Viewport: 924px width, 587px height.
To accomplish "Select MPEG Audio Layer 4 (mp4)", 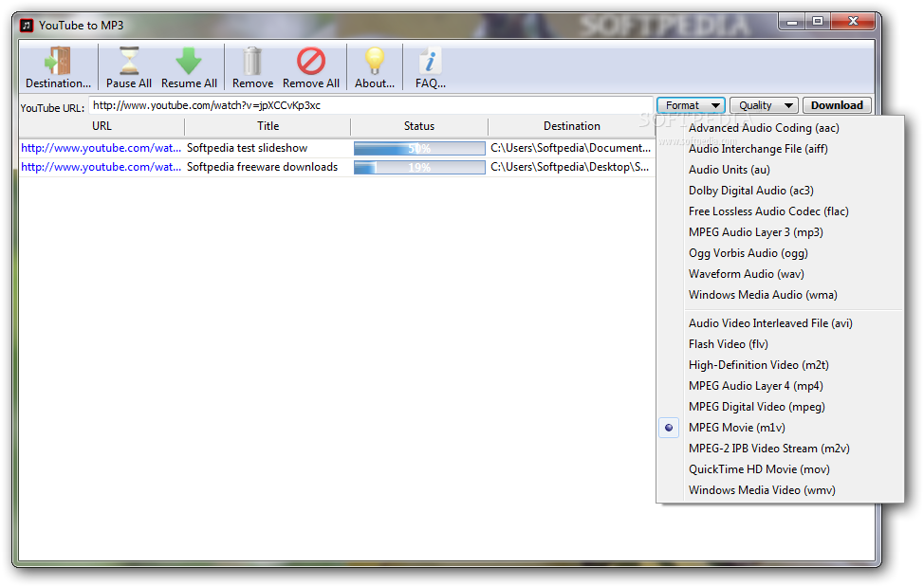I will 755,386.
